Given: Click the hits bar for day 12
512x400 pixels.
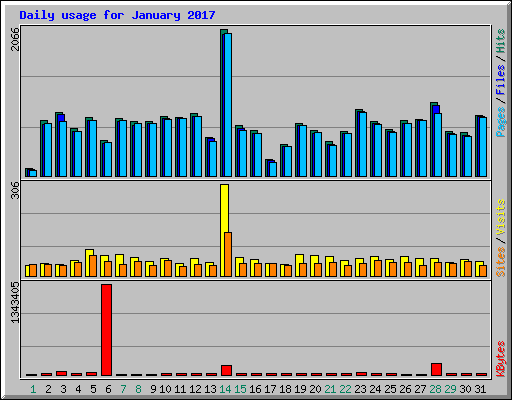Looking at the screenshot, I should click(194, 145).
